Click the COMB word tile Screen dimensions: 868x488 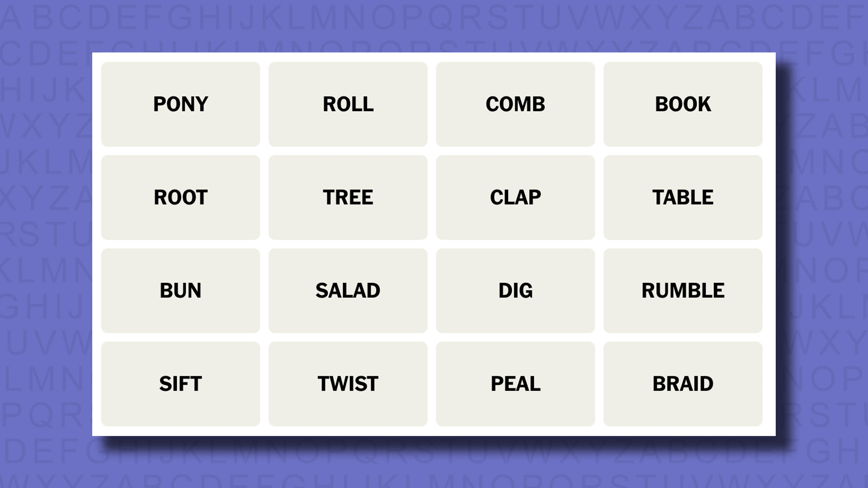(x=515, y=104)
